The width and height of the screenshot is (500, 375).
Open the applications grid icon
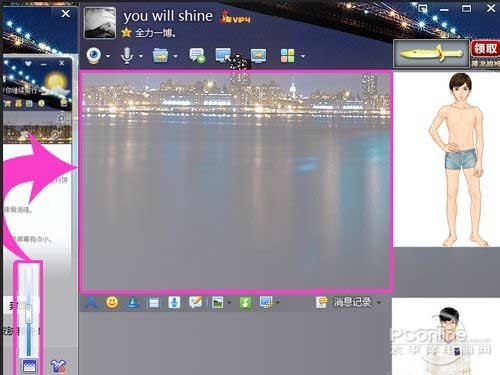click(x=288, y=56)
